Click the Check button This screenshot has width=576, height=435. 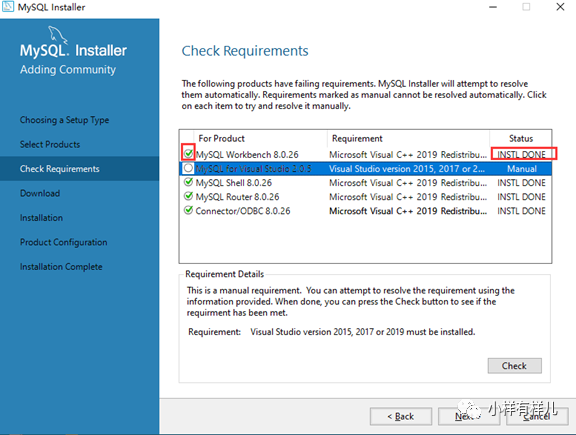tap(514, 366)
